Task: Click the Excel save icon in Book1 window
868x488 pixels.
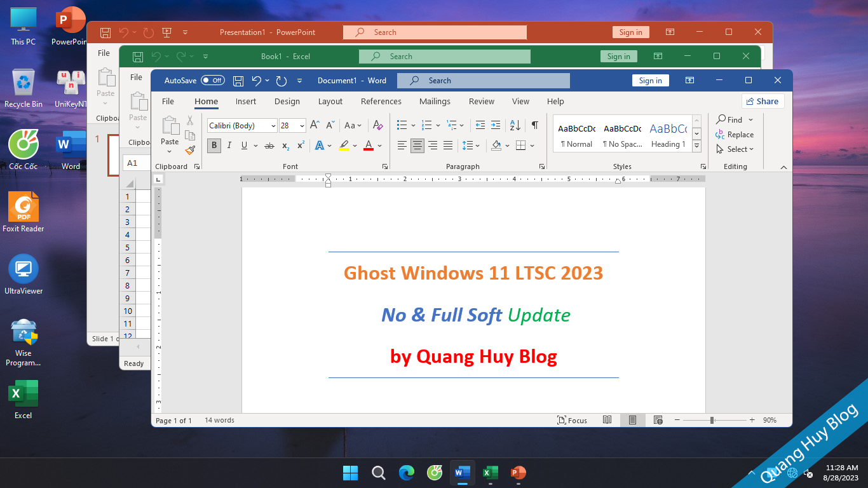Action: pos(137,57)
